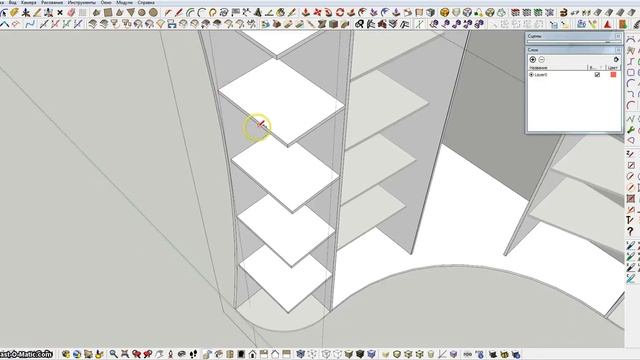
Task: Select the Walk footprints tool in the bottom toolbar
Action: 194,354
